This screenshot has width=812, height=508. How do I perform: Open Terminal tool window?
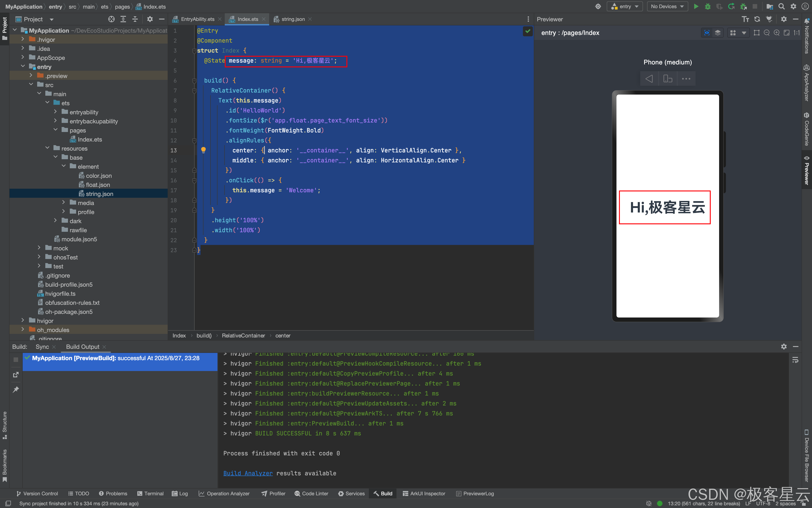(x=150, y=493)
